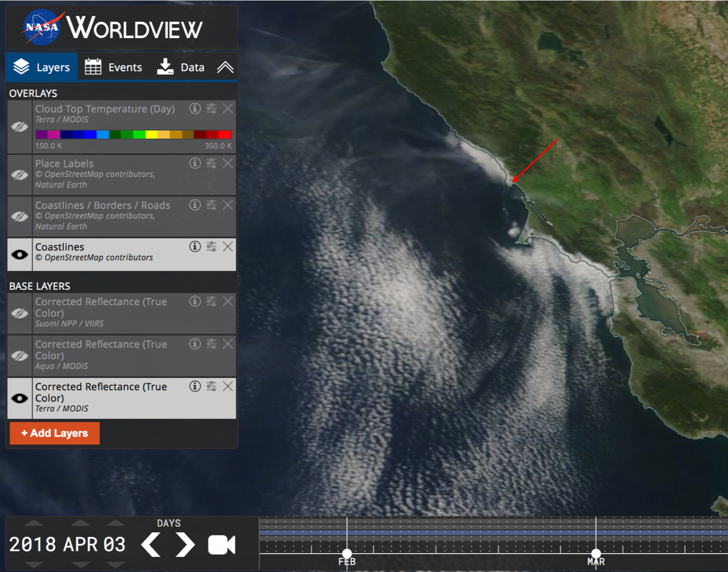Screen dimensions: 728x572
Task: Open info for Place Labels layer
Action: pos(195,163)
